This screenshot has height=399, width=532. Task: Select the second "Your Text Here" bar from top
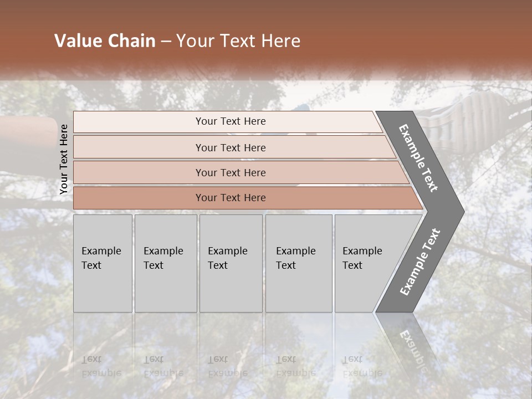[x=231, y=147]
